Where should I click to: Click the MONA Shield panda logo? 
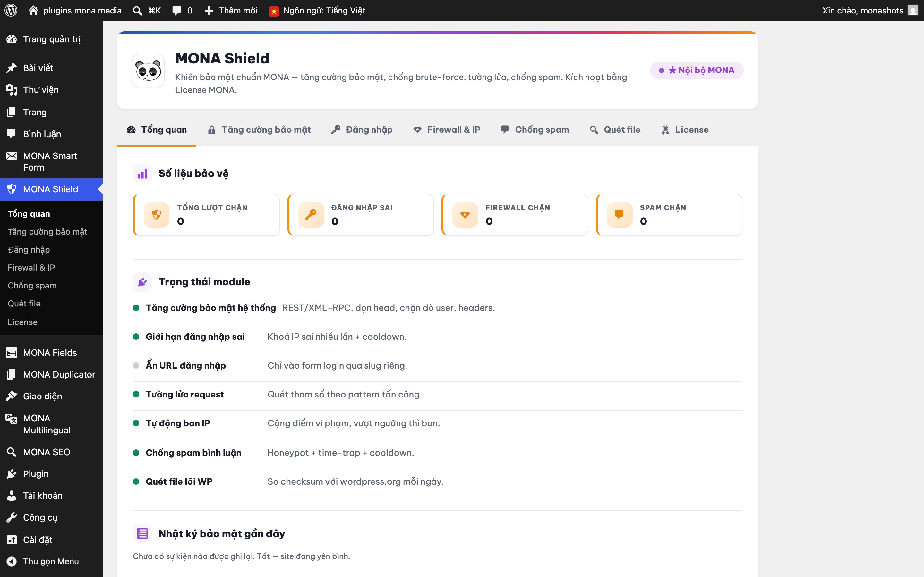148,71
